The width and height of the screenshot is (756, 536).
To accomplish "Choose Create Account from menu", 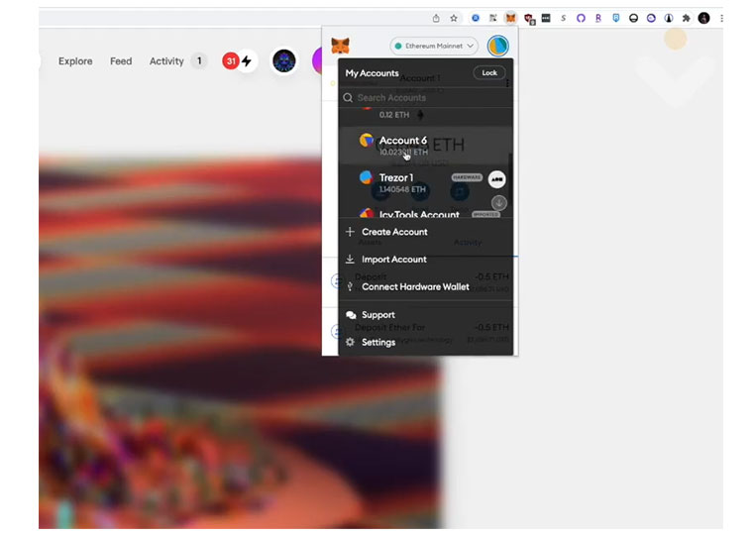I will tap(425, 232).
